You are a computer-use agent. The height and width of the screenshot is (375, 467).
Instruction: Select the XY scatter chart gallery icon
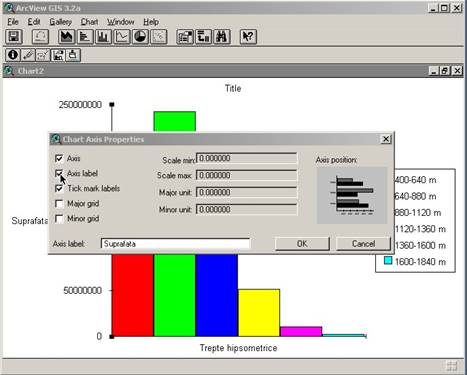[159, 37]
